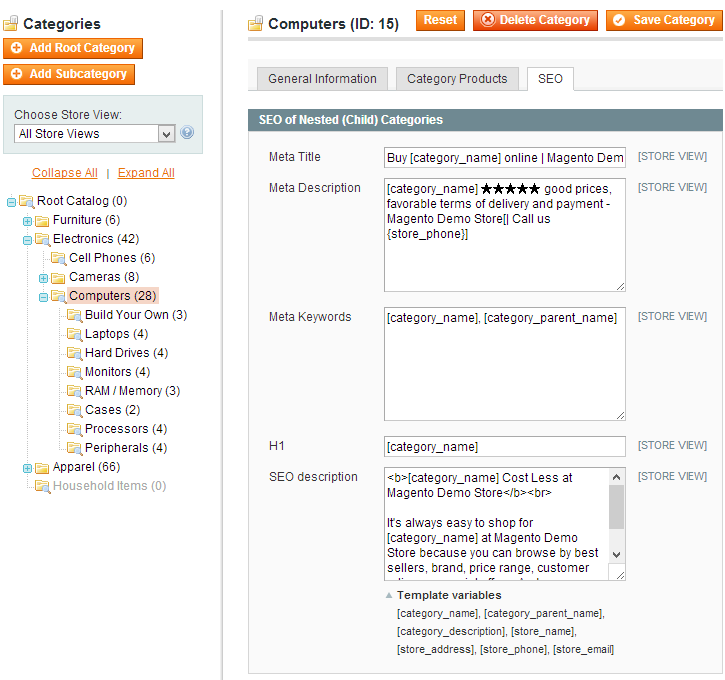
Task: Select the SEO tab
Action: (550, 79)
